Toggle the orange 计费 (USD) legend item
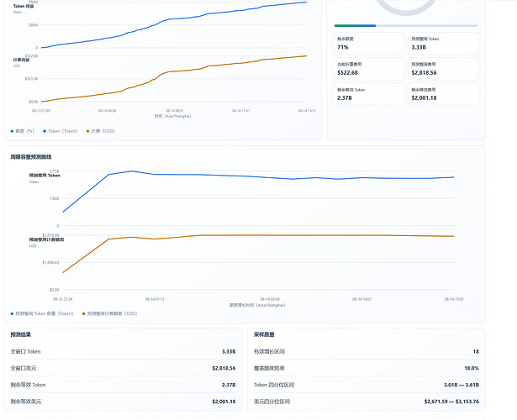Image resolution: width=517 pixels, height=420 pixels. (x=101, y=131)
